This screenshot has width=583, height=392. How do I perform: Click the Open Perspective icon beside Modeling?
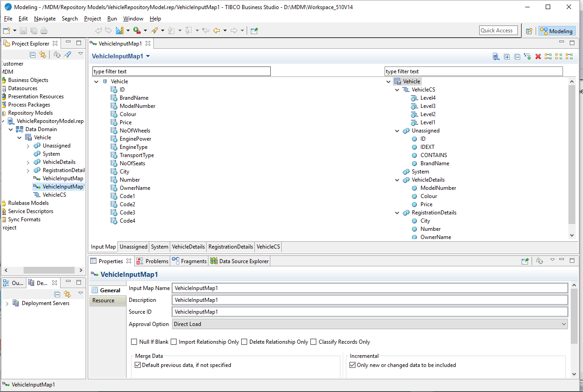[529, 31]
